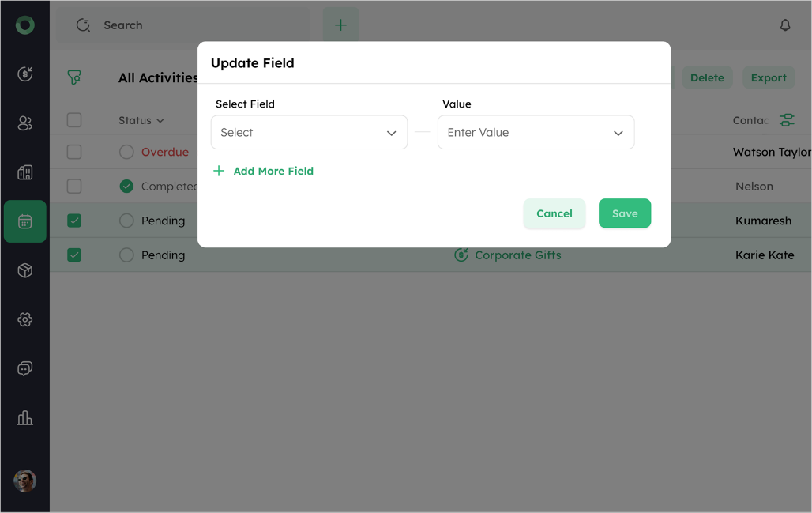The image size is (812, 513).
Task: Open the activities calendar tab in the sidebar
Action: click(x=24, y=221)
